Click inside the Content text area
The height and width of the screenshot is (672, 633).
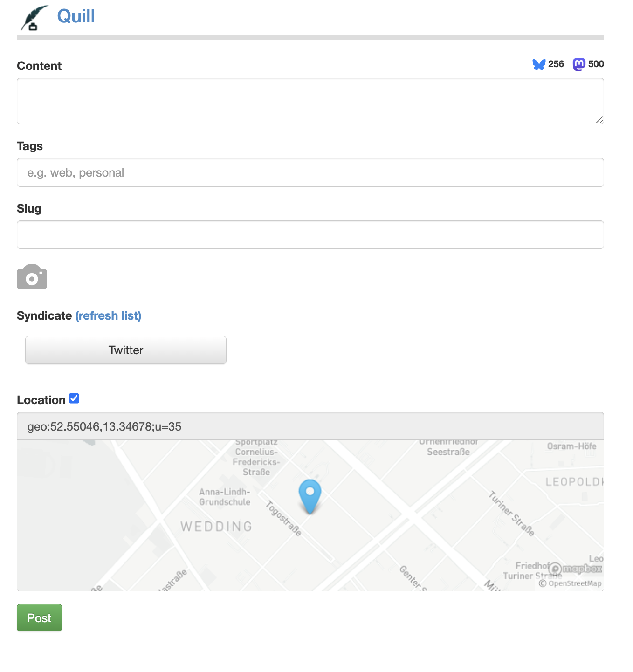click(x=310, y=101)
